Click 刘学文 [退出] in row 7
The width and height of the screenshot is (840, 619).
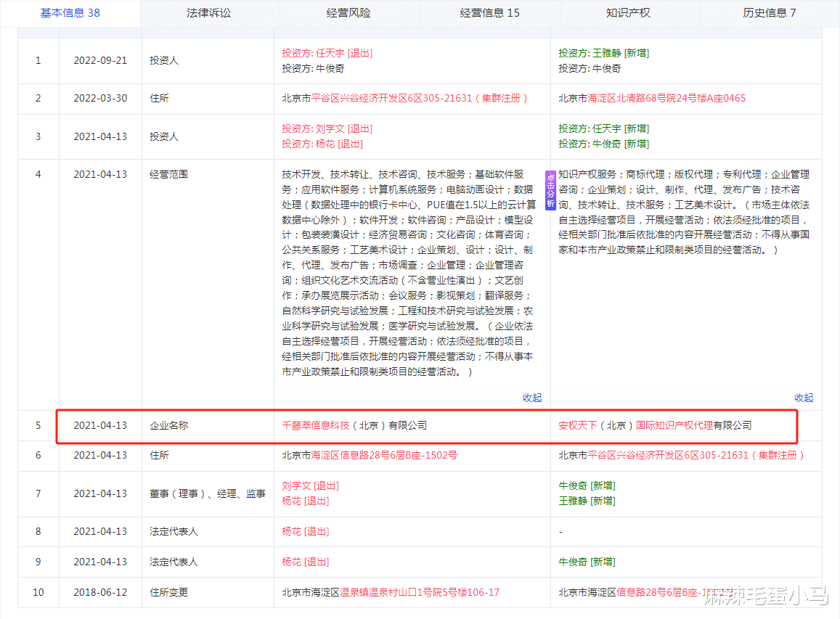(310, 485)
